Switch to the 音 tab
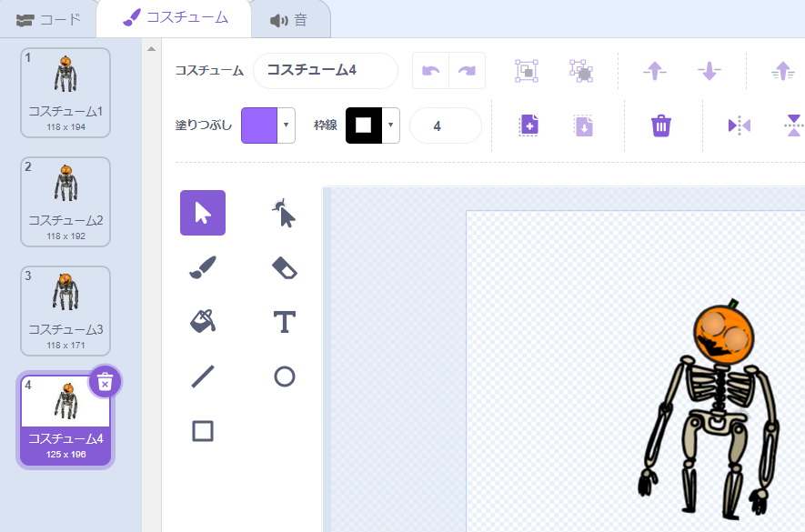 (x=290, y=19)
